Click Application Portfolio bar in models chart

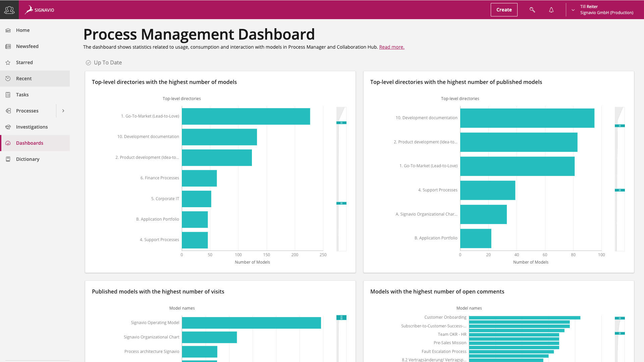(x=195, y=220)
